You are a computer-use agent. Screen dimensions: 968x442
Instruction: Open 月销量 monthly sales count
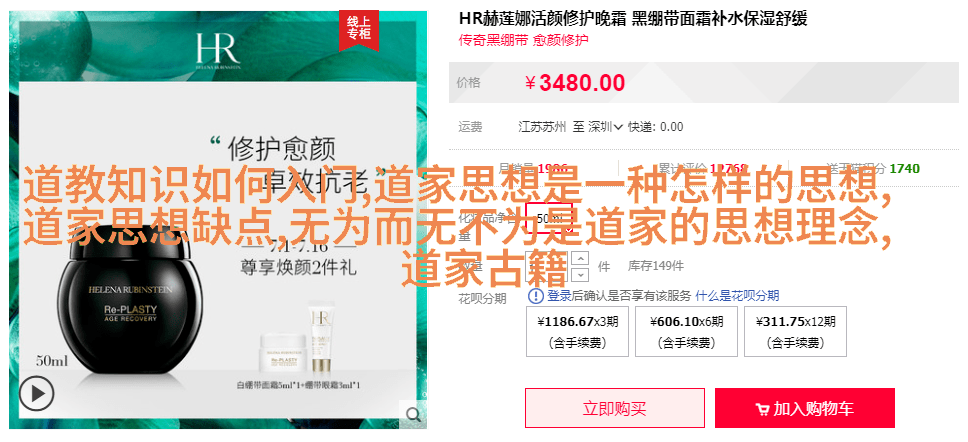(533, 168)
